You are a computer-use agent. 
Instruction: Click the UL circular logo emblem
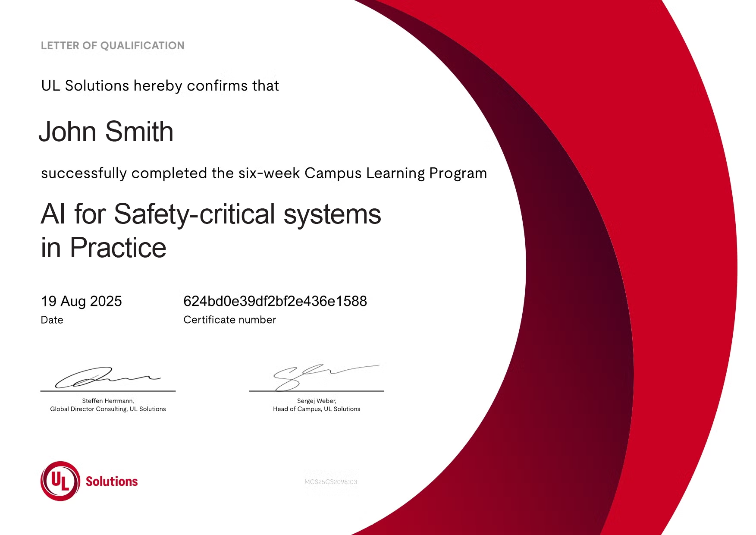60,481
